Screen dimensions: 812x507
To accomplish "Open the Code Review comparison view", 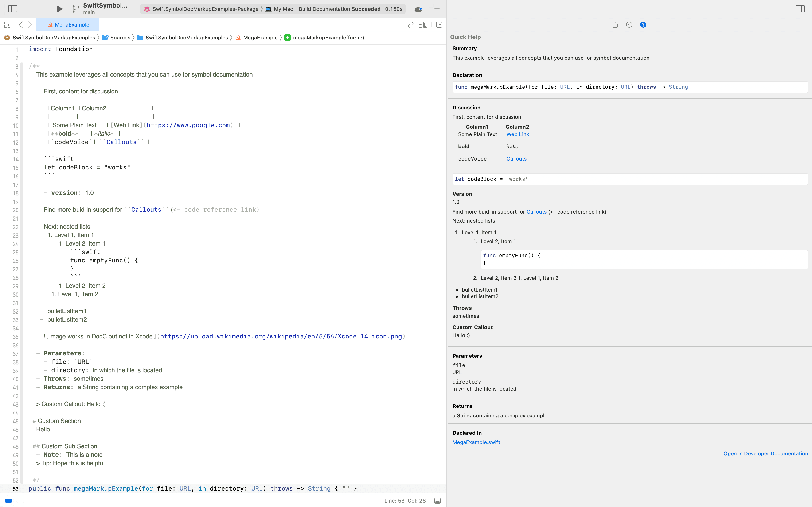I will [x=410, y=24].
